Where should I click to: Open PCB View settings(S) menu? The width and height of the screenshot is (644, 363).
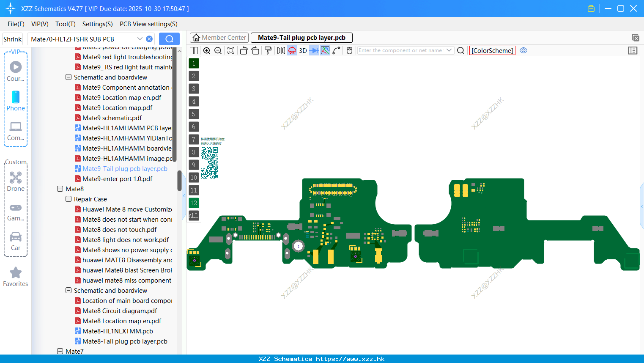click(148, 24)
